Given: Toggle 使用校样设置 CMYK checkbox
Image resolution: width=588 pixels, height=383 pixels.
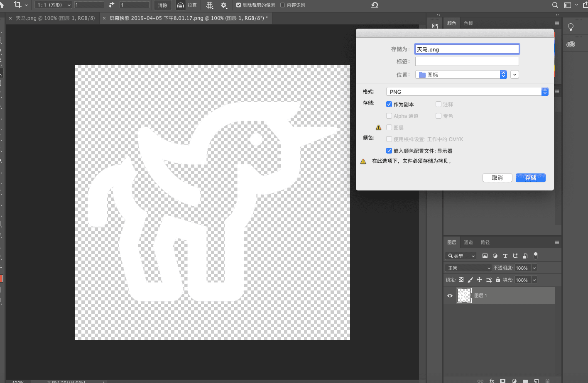Looking at the screenshot, I should 389,139.
